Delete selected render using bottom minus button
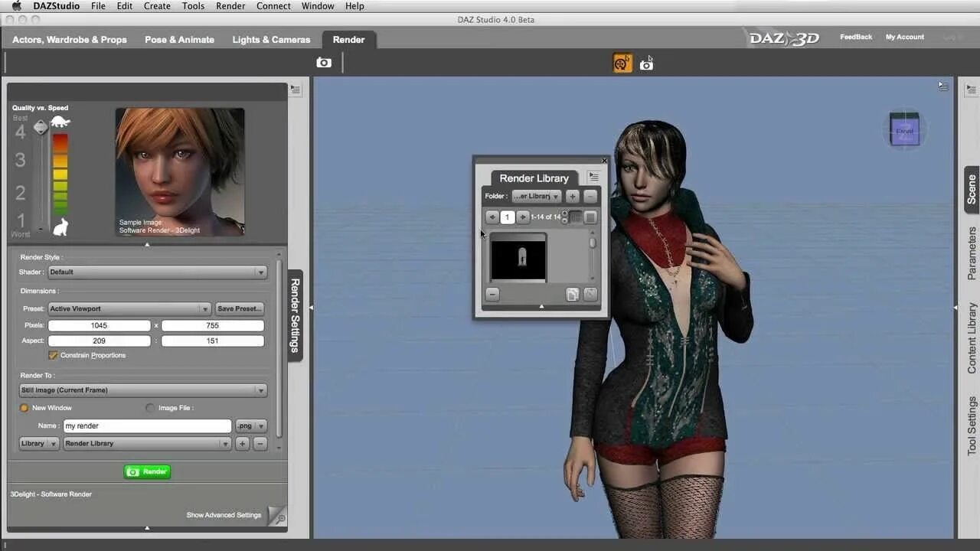Screen dimensions: 980x551 coord(492,294)
